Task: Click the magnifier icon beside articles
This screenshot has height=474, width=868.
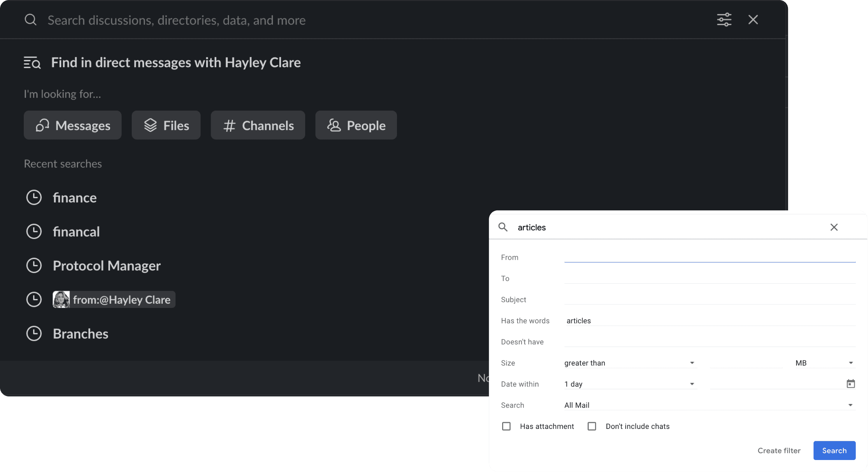Action: pos(503,227)
